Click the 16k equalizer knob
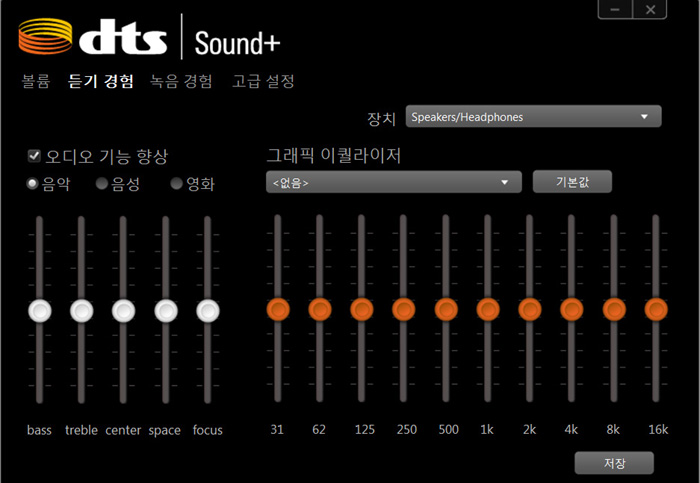 click(656, 309)
